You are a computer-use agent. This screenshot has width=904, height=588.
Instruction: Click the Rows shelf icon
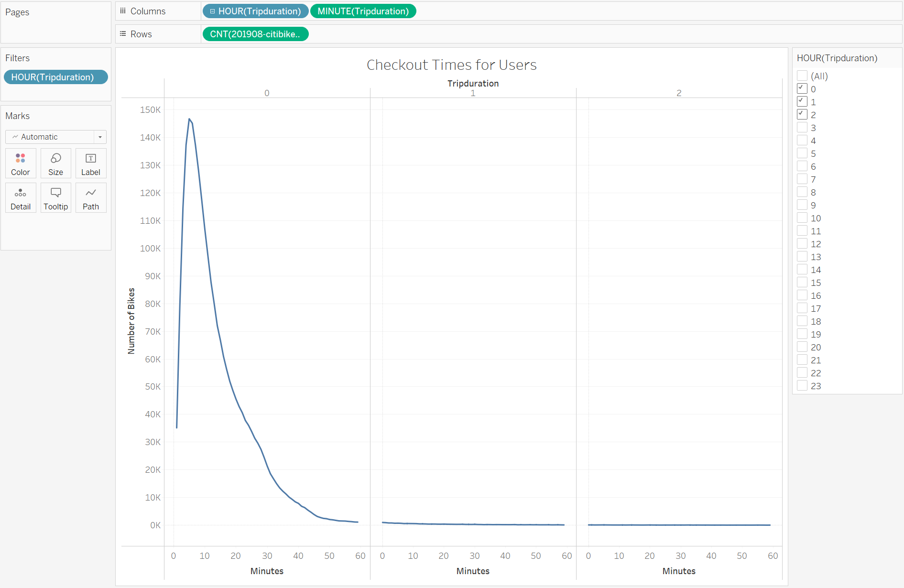tap(123, 33)
